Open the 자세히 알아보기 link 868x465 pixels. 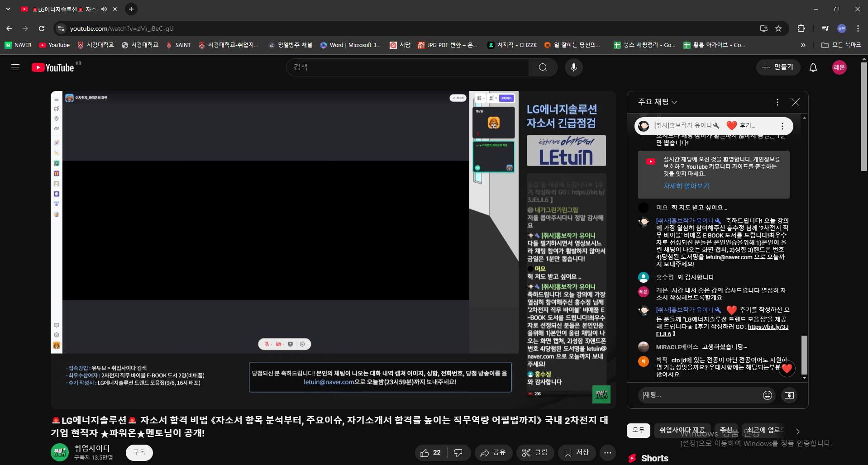(686, 186)
